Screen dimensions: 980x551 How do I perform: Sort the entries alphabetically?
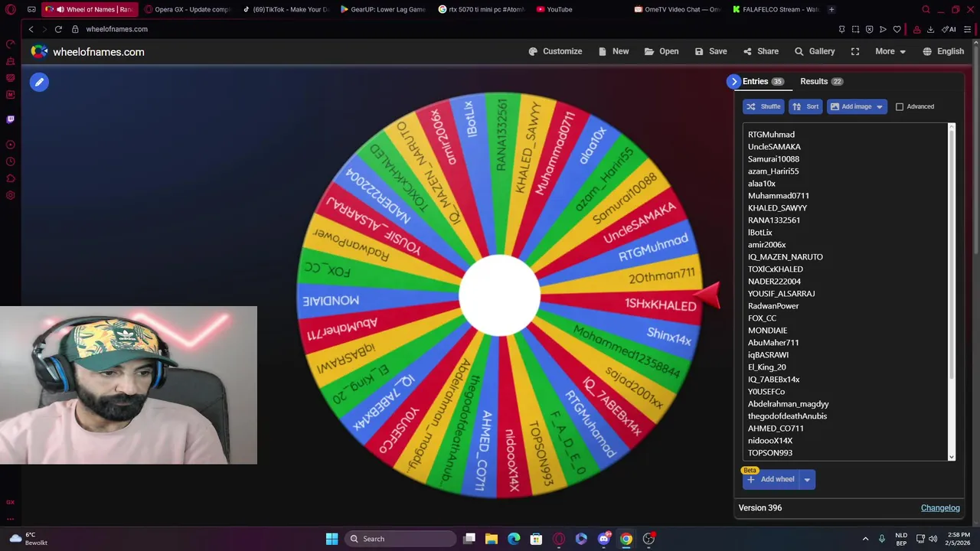[805, 106]
